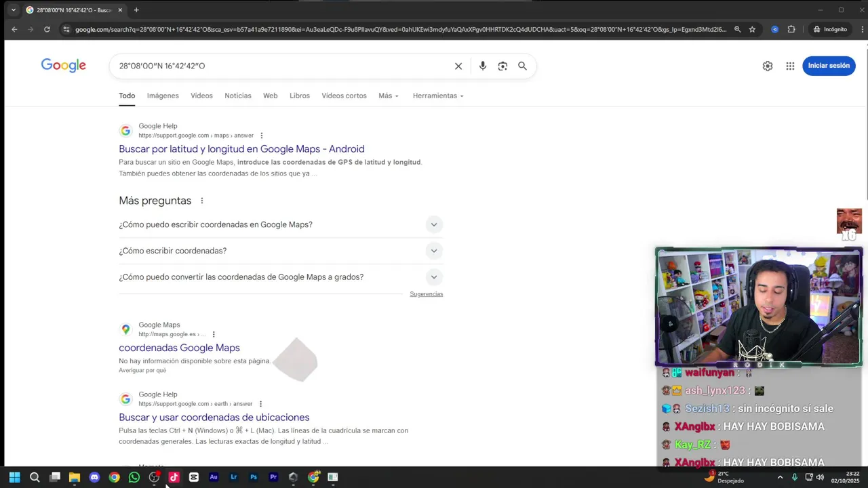Click the Google logo to go home
Viewport: 868px width, 488px height.
(64, 66)
